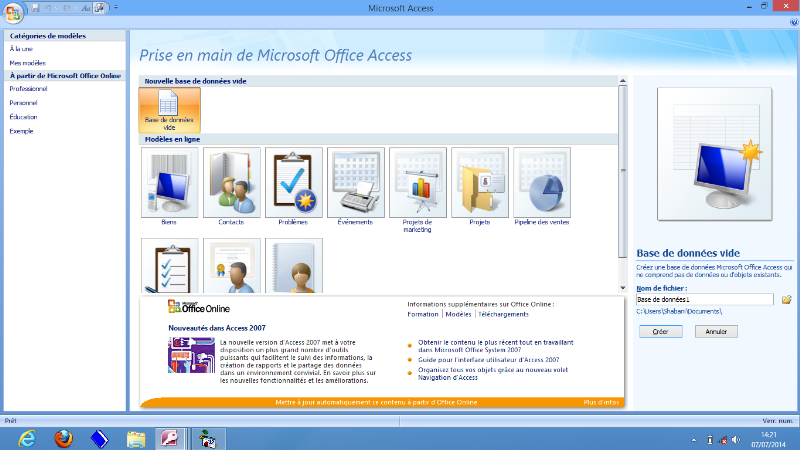This screenshot has height=450, width=800.
Task: Click the templates list vertical scrollbar thumb
Action: pyautogui.click(x=622, y=171)
